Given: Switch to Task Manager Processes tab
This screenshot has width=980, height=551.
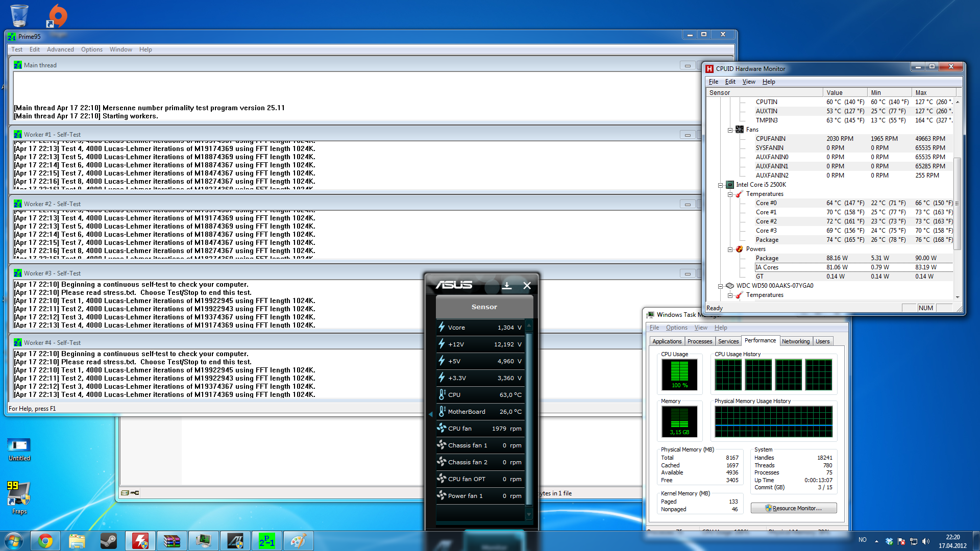Looking at the screenshot, I should tap(699, 341).
